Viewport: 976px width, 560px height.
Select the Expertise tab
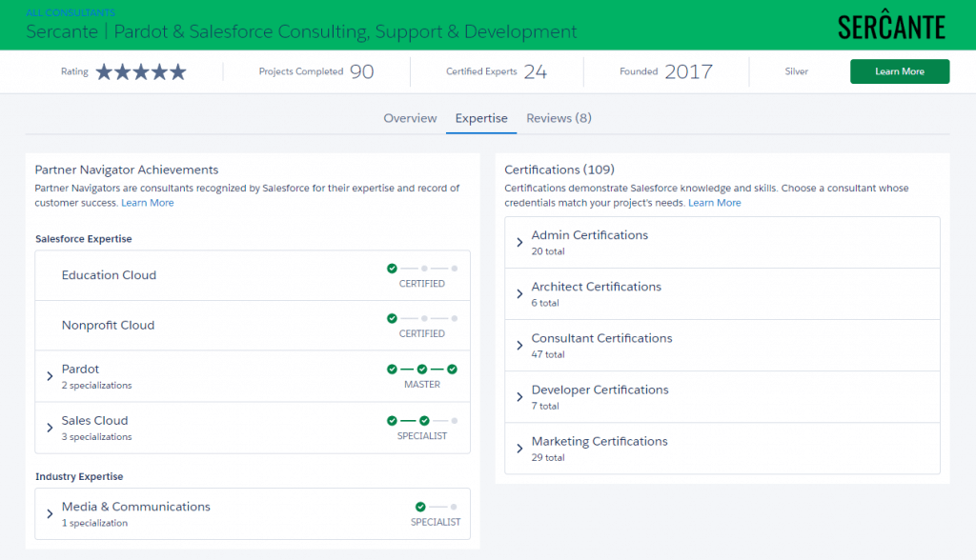[481, 118]
